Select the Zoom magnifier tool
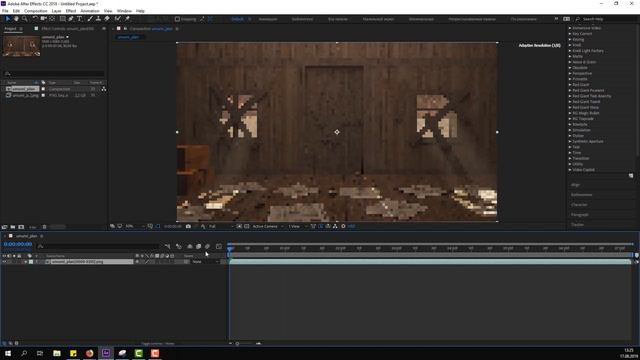Image resolution: width=640 pixels, height=360 pixels. click(x=24, y=19)
